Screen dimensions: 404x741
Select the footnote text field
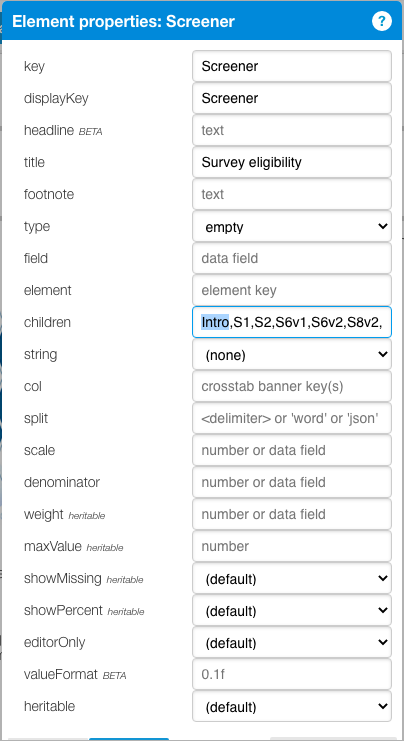pos(292,194)
